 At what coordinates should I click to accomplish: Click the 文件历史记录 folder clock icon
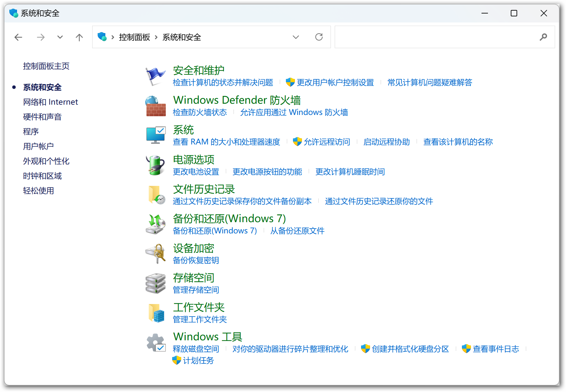tap(156, 195)
